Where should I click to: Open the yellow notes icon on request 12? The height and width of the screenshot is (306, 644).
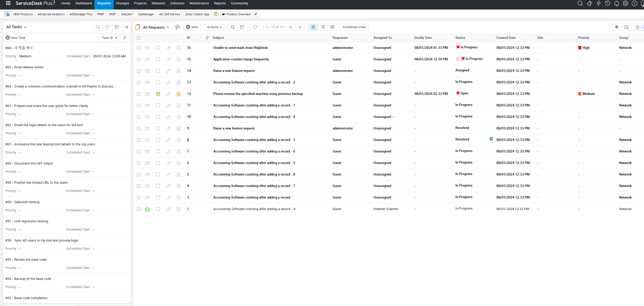pos(158,94)
